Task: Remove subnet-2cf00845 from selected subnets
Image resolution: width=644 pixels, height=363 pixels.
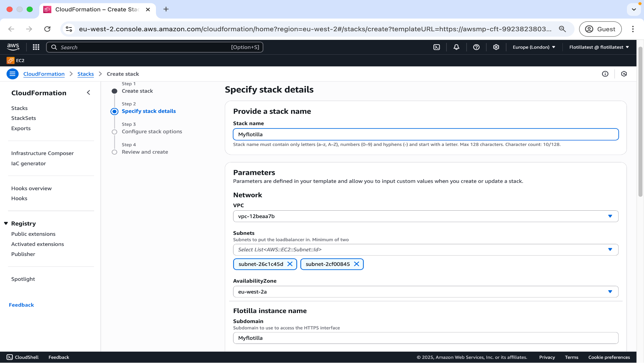Action: tap(357, 264)
